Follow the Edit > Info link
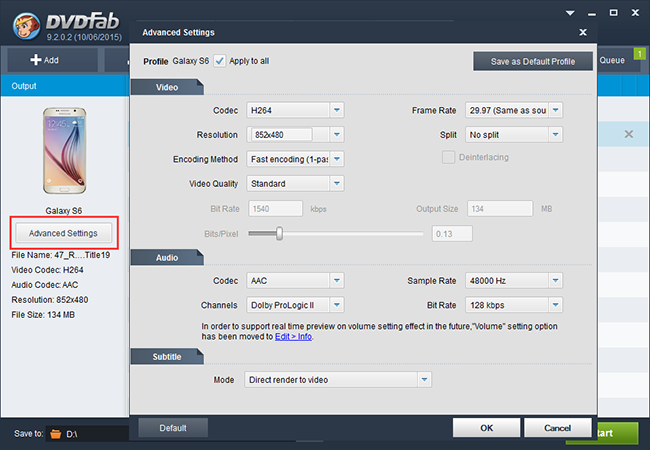The image size is (650, 450). [293, 336]
